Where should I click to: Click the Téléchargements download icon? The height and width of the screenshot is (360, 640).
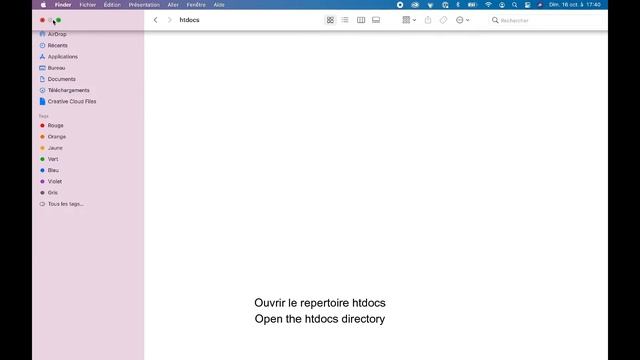[x=42, y=90]
